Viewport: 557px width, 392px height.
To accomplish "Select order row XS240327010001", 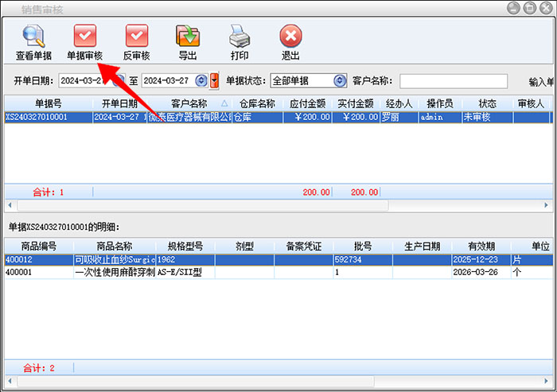I will tap(48, 117).
